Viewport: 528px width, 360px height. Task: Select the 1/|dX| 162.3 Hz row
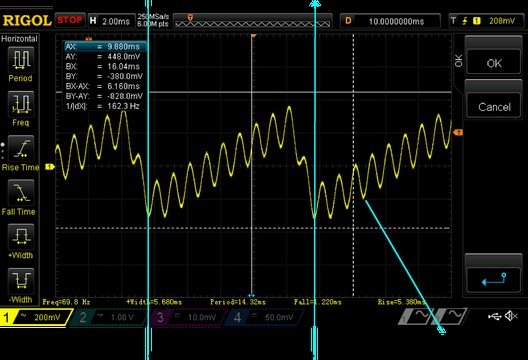coord(105,106)
